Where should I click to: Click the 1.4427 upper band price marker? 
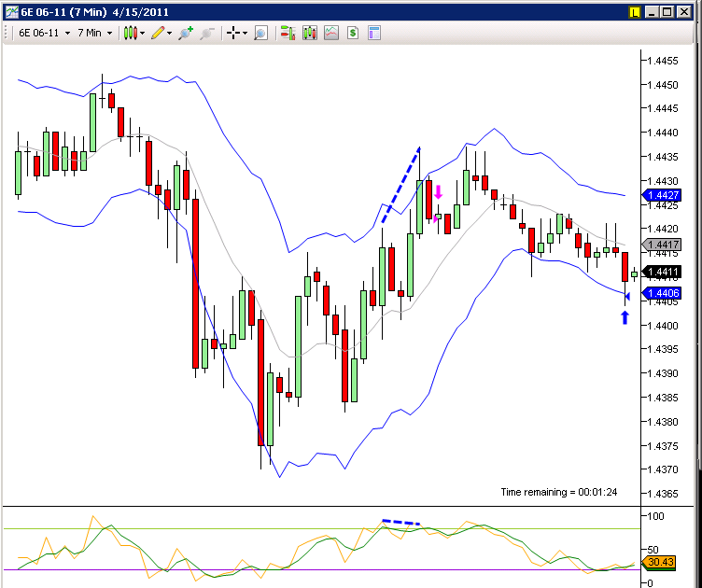(661, 195)
